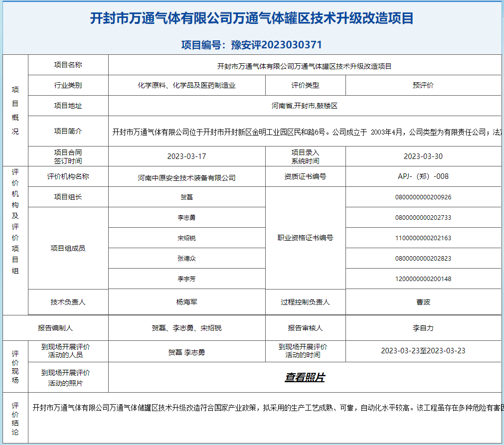Click the vertical 评价结论 section header
The image size is (504, 445).
click(x=15, y=419)
